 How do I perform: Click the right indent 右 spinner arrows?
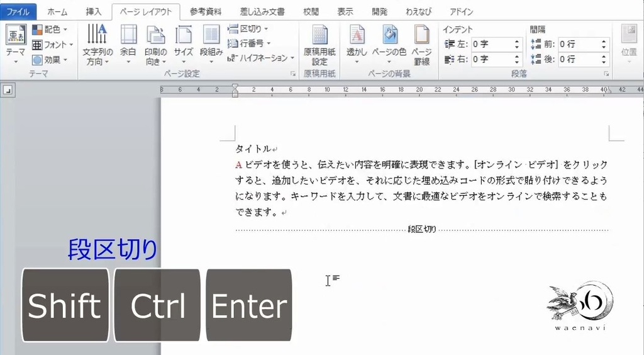517,59
